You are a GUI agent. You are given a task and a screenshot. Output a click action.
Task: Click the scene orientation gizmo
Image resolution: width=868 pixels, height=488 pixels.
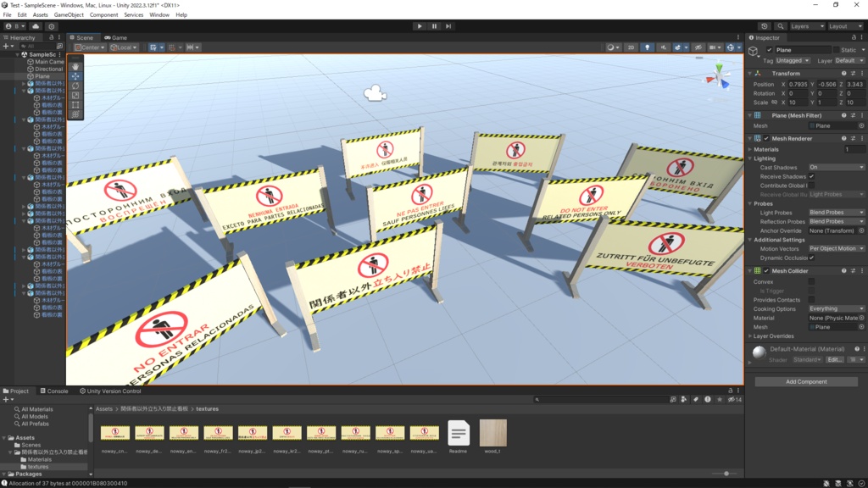coord(718,77)
